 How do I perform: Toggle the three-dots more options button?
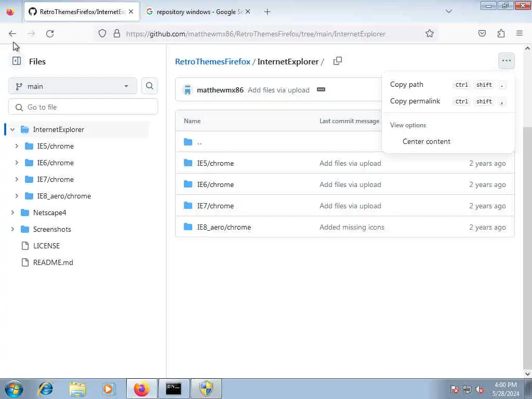tap(506, 61)
